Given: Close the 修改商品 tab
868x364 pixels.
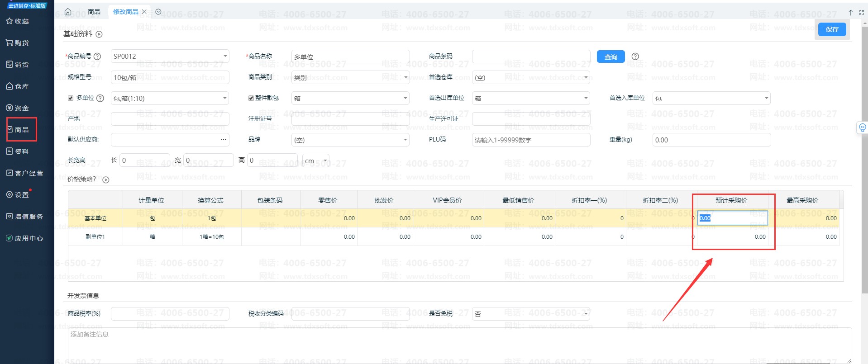Looking at the screenshot, I should pyautogui.click(x=144, y=12).
